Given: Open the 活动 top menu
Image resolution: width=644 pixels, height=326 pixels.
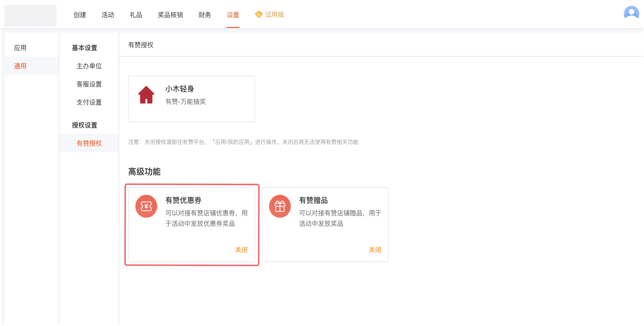Looking at the screenshot, I should (108, 15).
